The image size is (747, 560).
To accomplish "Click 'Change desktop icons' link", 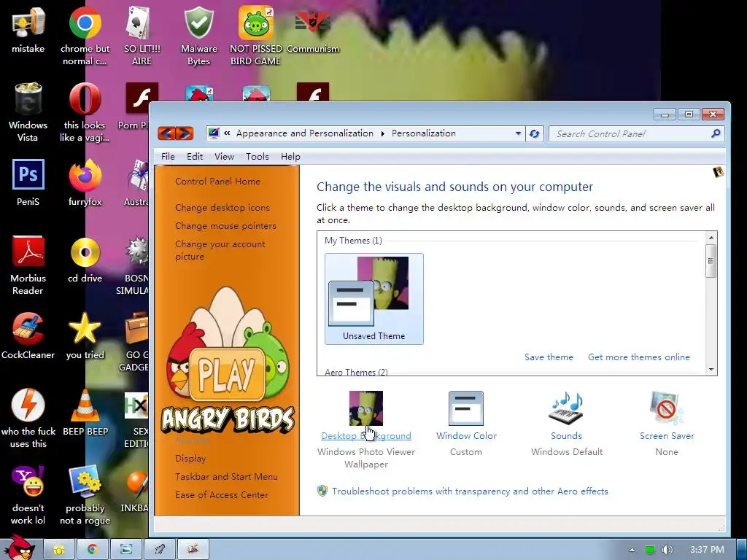I will 222,208.
